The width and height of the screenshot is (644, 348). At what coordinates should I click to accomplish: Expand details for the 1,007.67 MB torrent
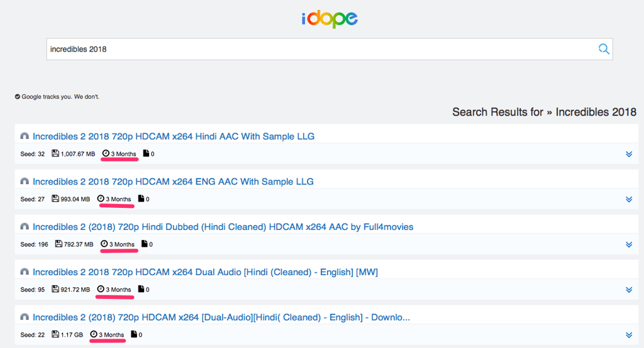[629, 154]
